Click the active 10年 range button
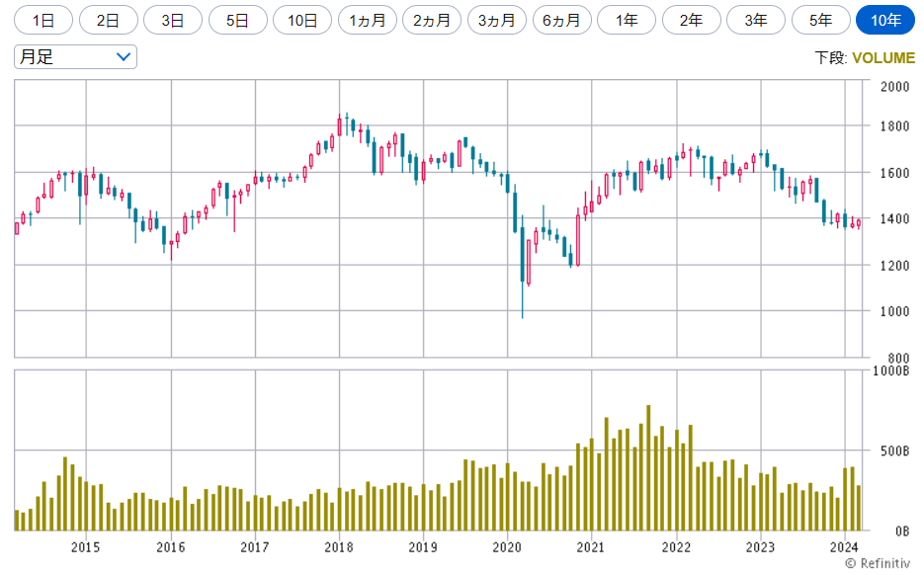 [885, 20]
